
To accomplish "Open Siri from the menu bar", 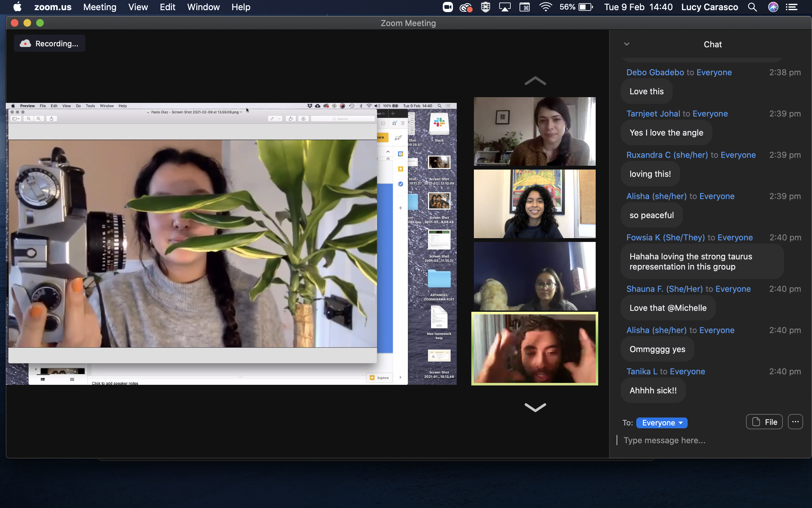I will (773, 7).
